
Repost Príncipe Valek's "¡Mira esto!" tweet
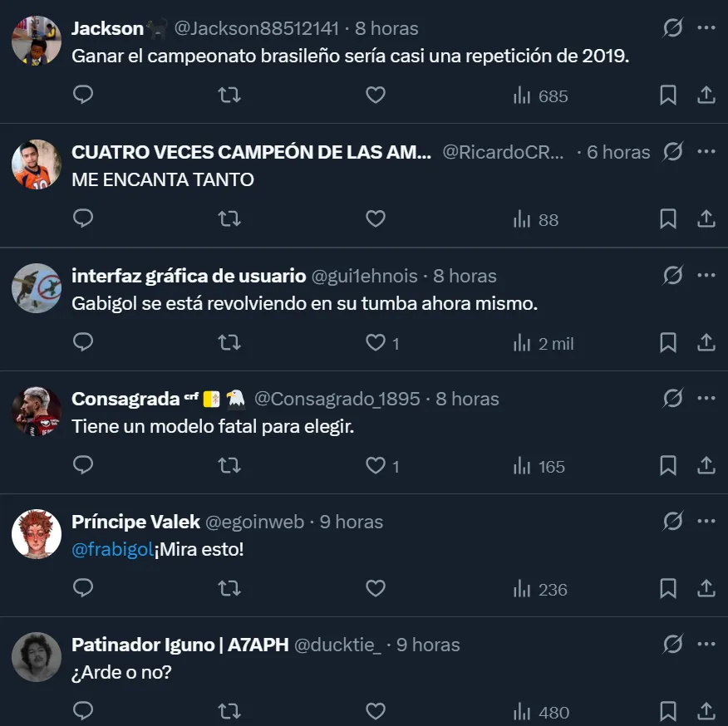pyautogui.click(x=229, y=589)
